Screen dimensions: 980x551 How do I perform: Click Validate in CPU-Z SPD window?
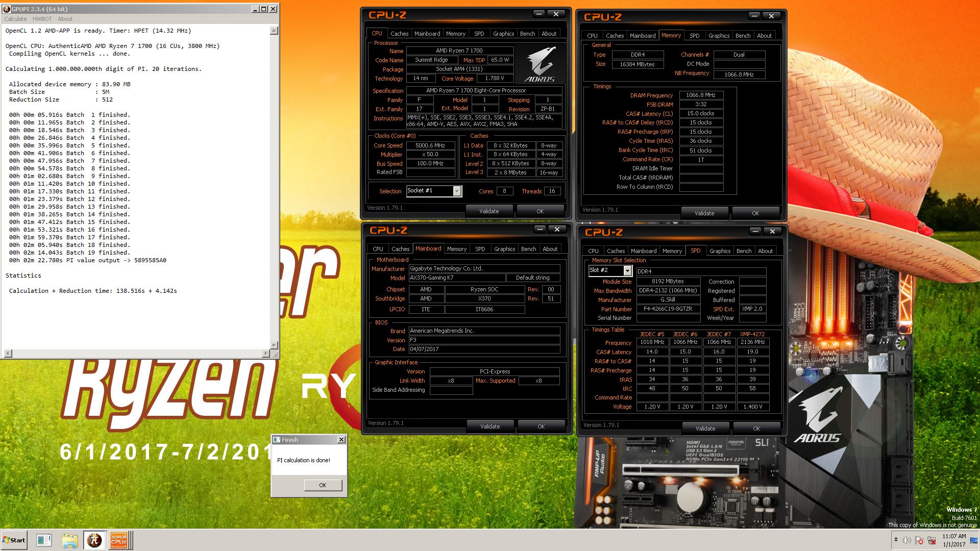click(x=705, y=429)
